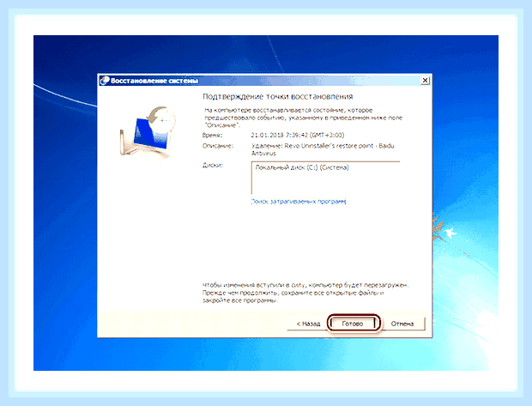
Task: Cancel with the Отмена button
Action: (402, 324)
